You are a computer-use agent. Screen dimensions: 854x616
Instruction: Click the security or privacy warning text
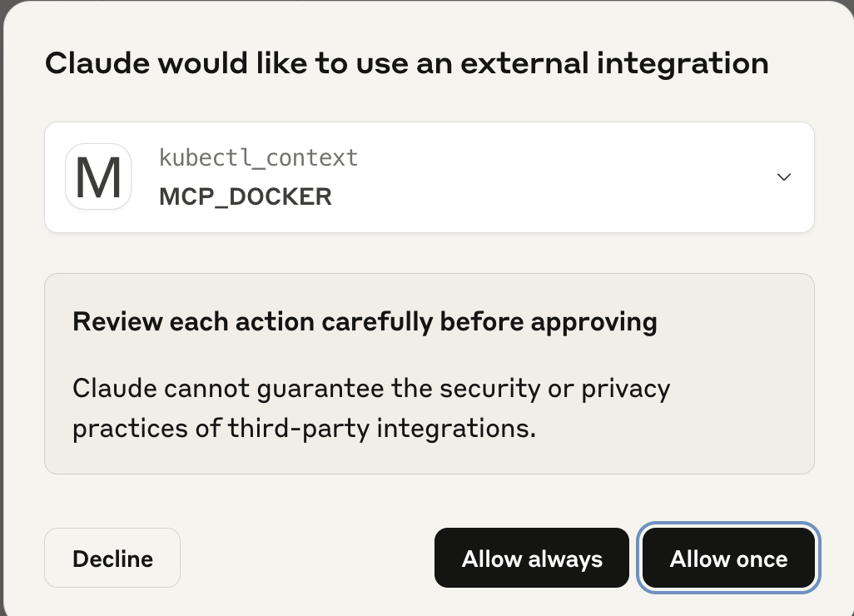point(371,409)
